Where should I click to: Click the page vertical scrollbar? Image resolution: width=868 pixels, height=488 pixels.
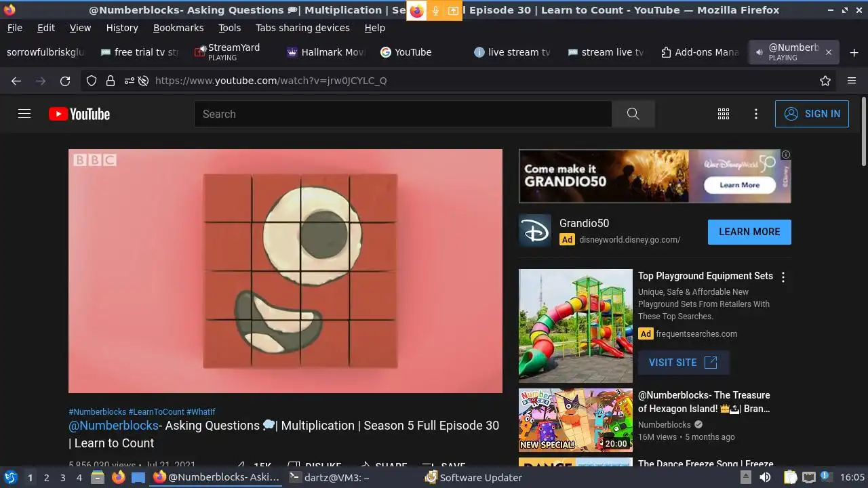click(863, 131)
